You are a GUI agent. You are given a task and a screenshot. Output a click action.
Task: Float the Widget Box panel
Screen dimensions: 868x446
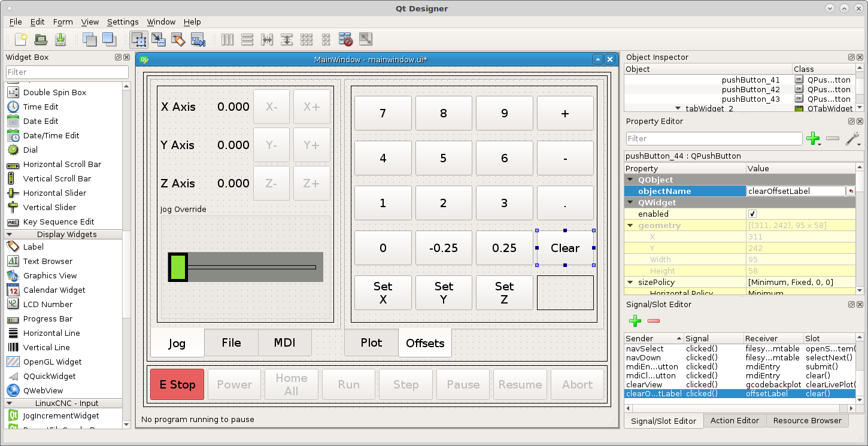119,57
